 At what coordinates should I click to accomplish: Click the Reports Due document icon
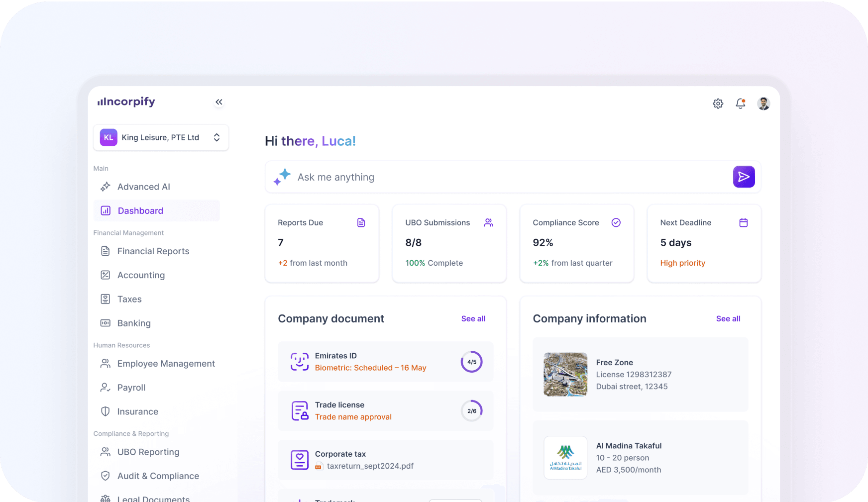pyautogui.click(x=361, y=223)
